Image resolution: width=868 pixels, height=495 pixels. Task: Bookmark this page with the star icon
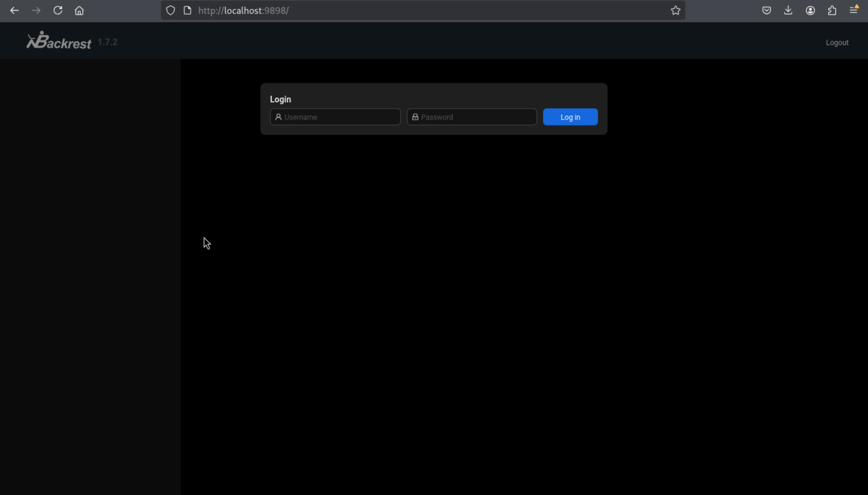click(675, 11)
